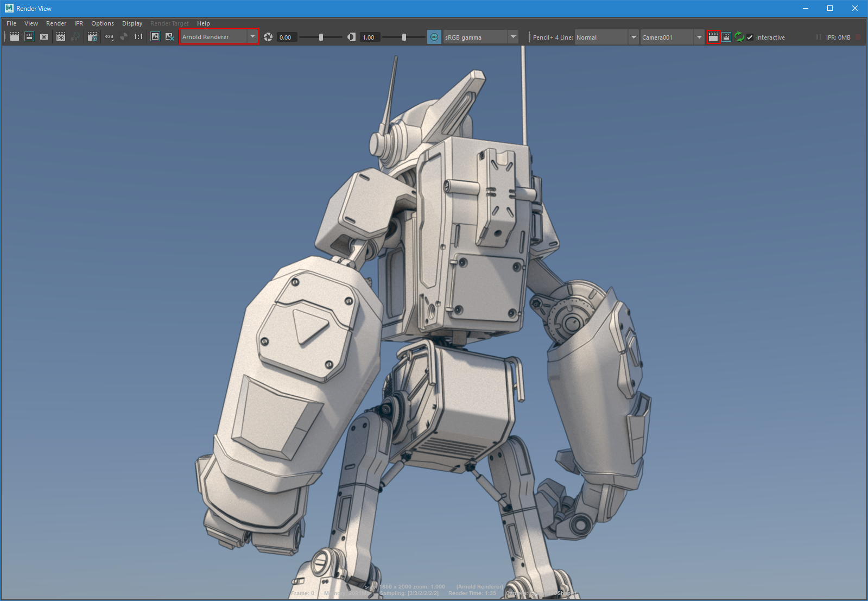
Task: Open render settings clapperboard-gear icon
Action: pyautogui.click(x=92, y=37)
